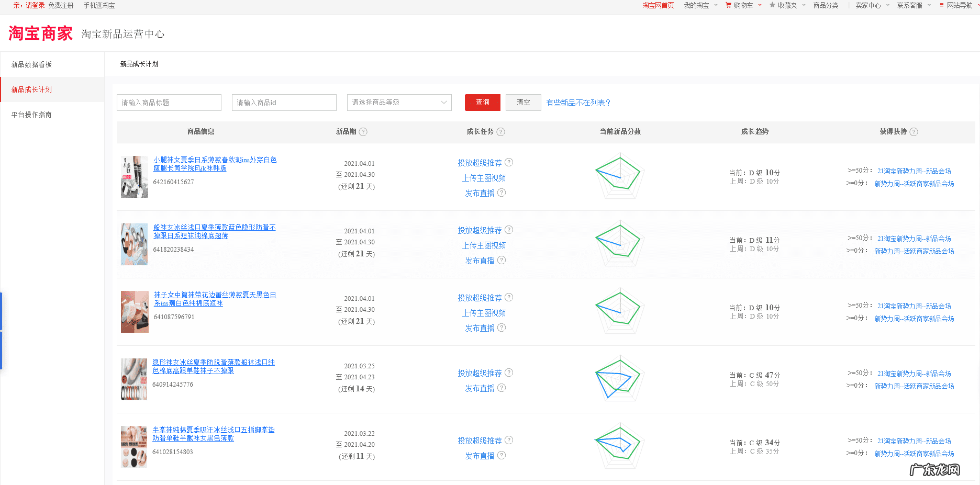Open the 请选择商品等级 dropdown
The image size is (980, 485).
pos(399,103)
